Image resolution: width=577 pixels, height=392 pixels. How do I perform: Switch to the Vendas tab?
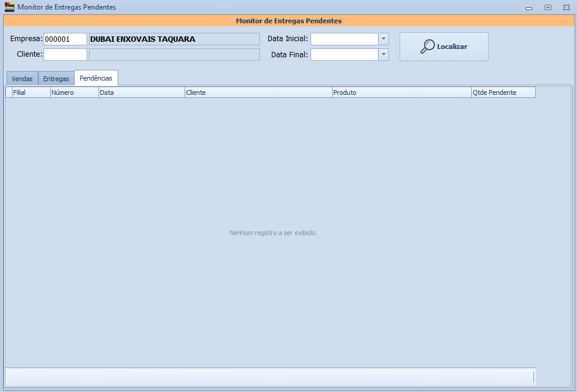point(22,79)
